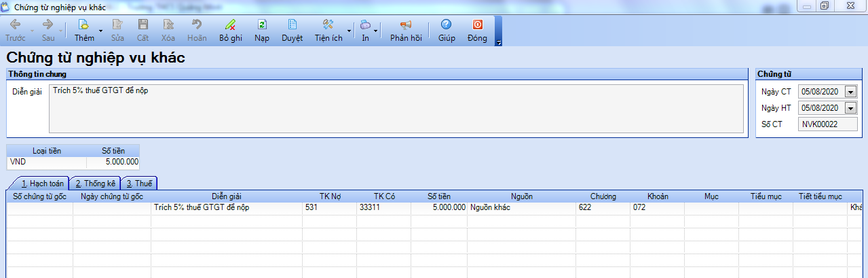Open toolbar overflow options arrow
The width and height of the screenshot is (868, 278).
coord(499,42)
